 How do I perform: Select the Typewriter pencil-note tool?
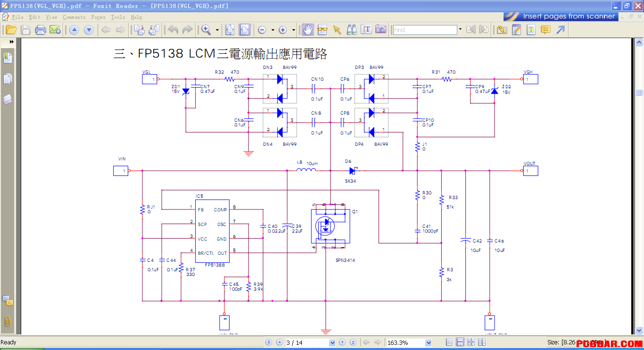coord(517,30)
